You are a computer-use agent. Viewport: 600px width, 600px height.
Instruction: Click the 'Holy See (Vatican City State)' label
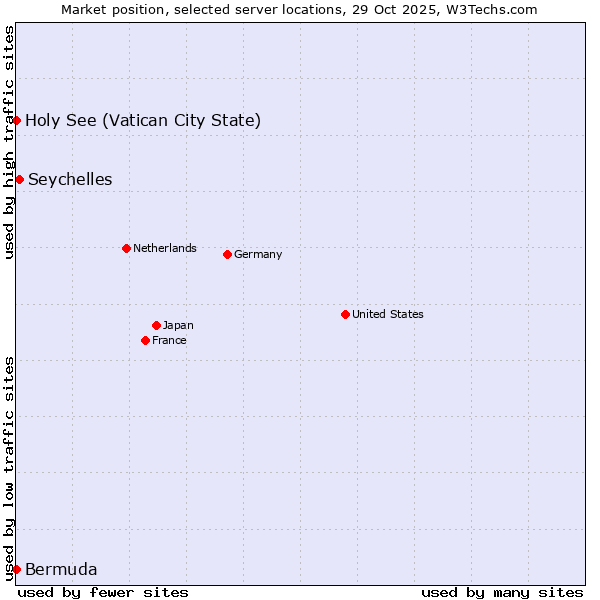click(x=143, y=121)
